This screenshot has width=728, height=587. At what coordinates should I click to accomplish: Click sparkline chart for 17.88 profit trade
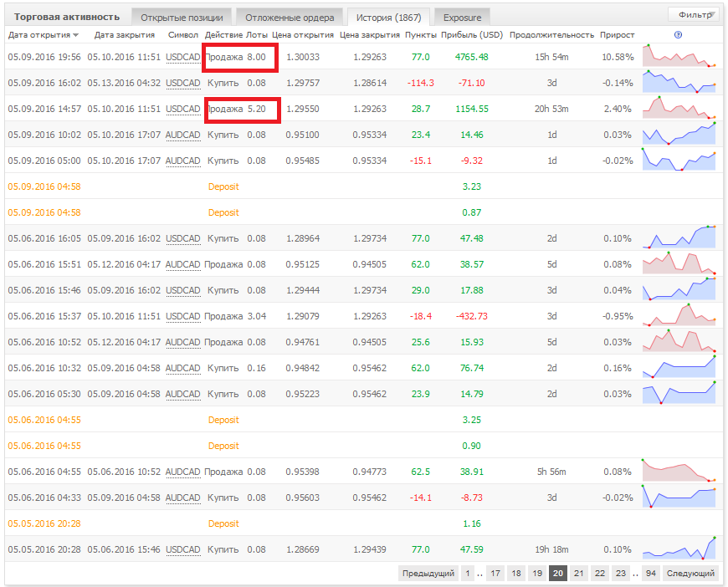tap(679, 289)
